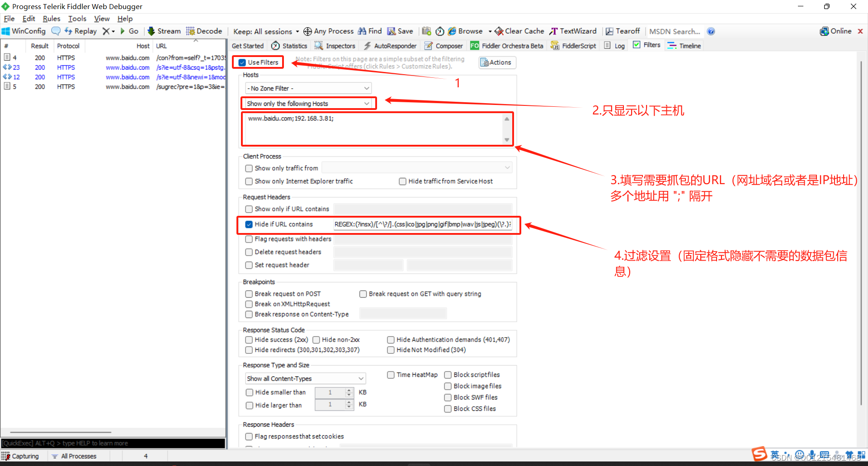Open the Fiddler Orchestra Beta tab
The height and width of the screenshot is (466, 868).
tap(507, 46)
